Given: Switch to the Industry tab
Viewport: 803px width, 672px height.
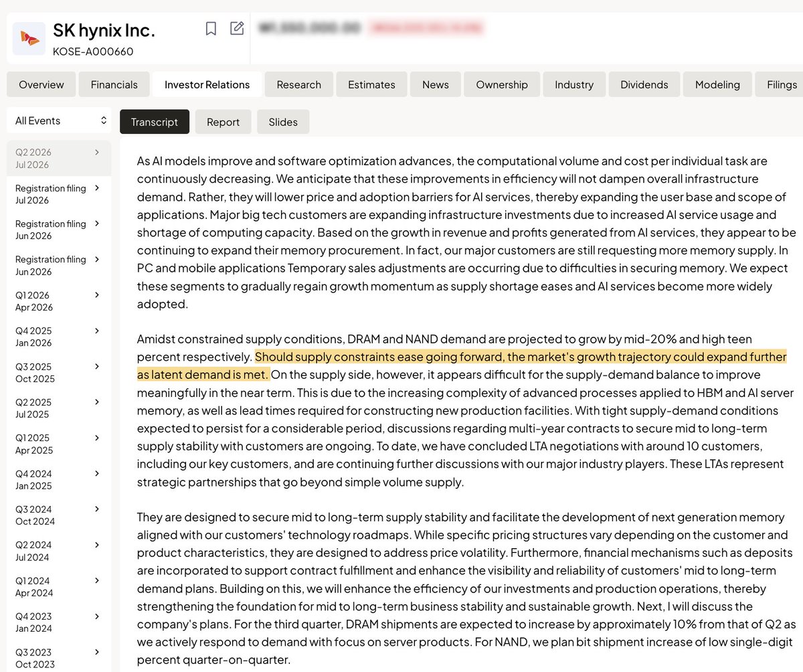Looking at the screenshot, I should coord(574,84).
